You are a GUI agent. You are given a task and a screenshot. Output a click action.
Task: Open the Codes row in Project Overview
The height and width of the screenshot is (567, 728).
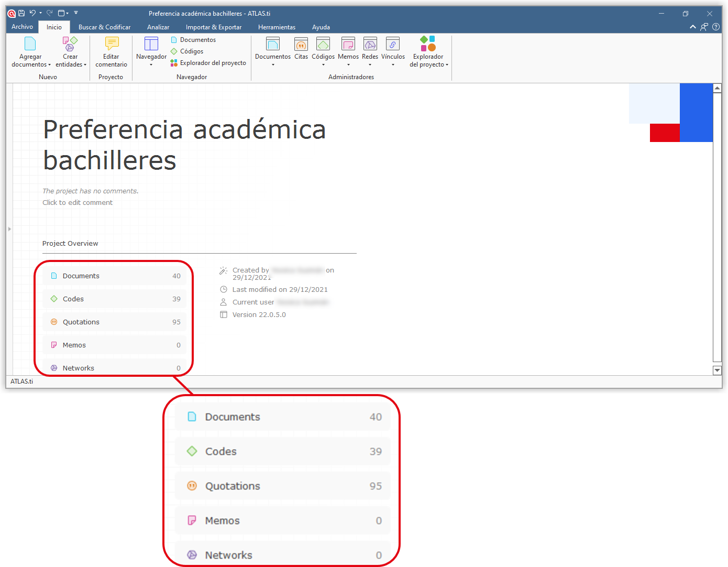(115, 299)
